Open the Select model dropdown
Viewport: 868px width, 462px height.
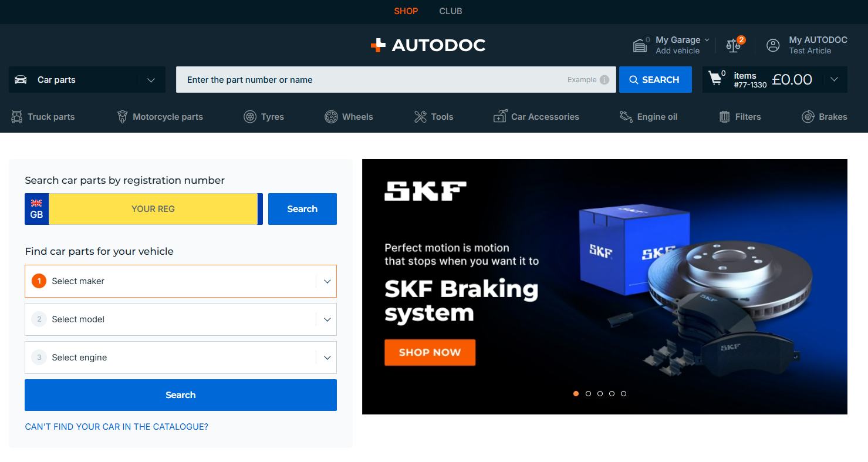[x=181, y=319]
